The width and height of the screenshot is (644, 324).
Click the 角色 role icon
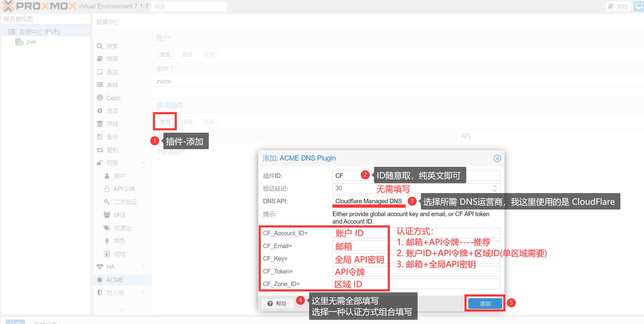tap(107, 241)
